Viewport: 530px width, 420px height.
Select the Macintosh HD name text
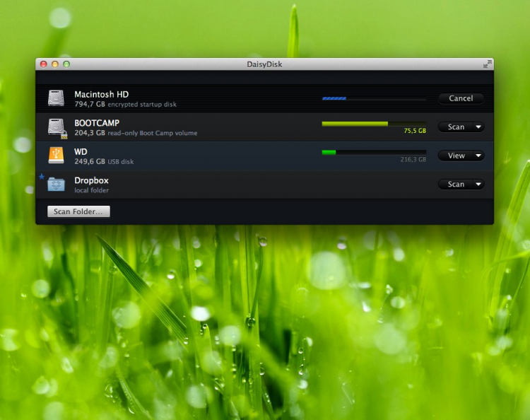pos(101,94)
